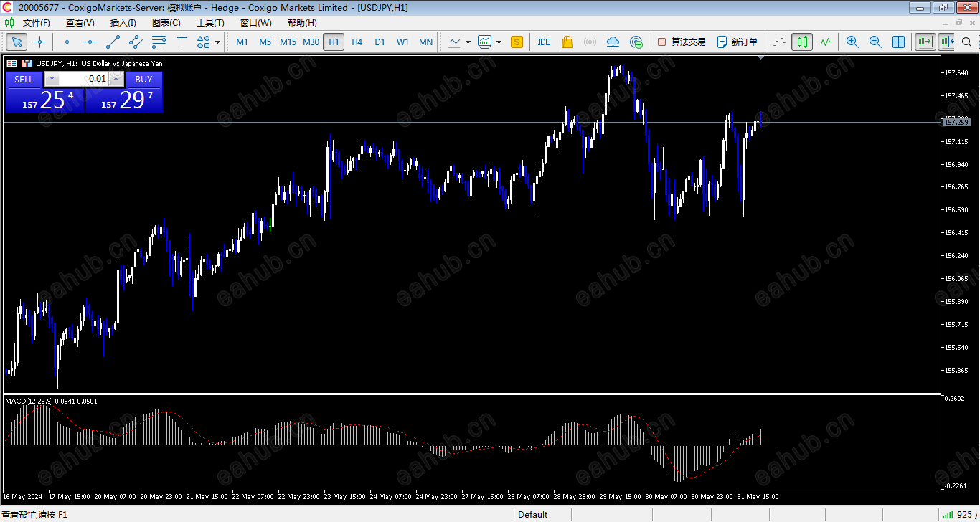Image resolution: width=980 pixels, height=522 pixels.
Task: Zoom out of the chart
Action: 875,42
